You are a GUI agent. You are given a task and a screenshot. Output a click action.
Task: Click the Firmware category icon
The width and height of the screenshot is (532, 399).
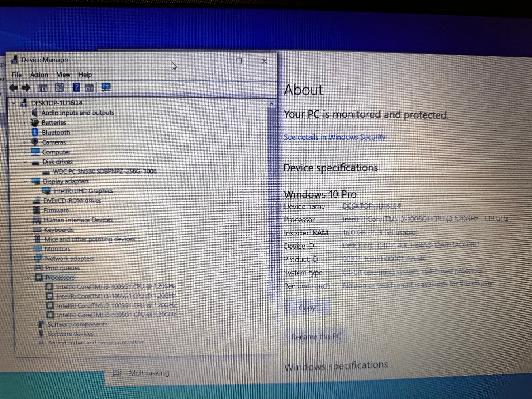(x=37, y=210)
